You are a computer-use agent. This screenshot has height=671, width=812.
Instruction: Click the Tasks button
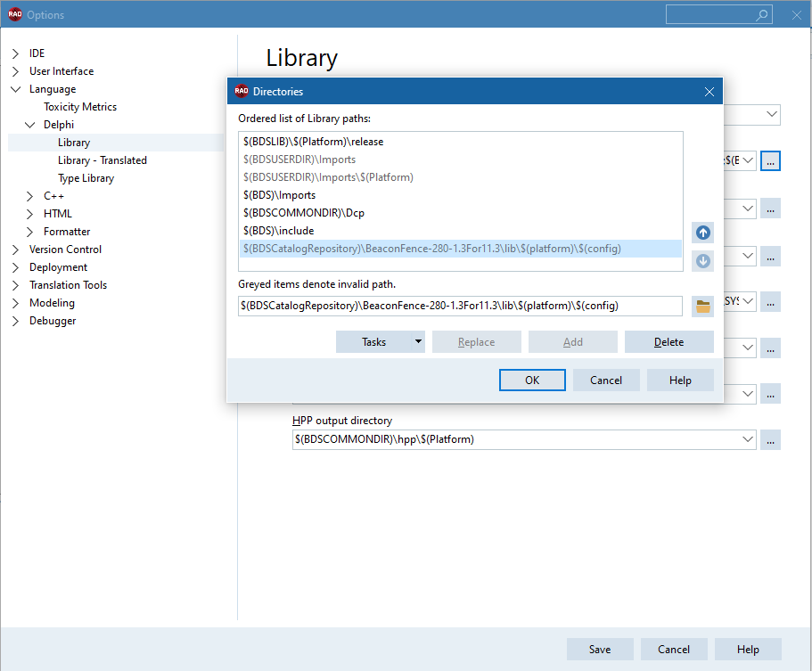373,341
